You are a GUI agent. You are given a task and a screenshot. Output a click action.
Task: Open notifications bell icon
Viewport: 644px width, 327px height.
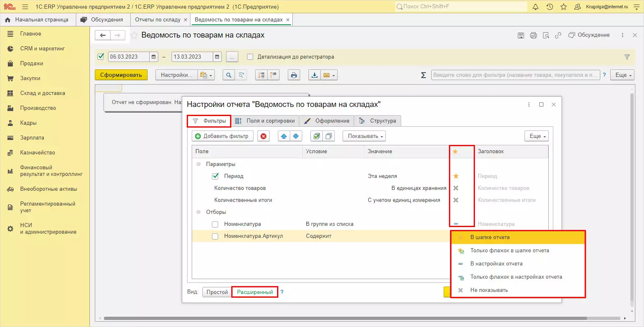tap(536, 7)
